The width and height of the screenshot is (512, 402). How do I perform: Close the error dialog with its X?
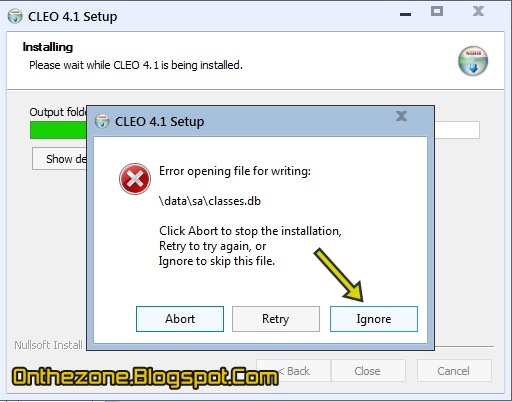[401, 116]
